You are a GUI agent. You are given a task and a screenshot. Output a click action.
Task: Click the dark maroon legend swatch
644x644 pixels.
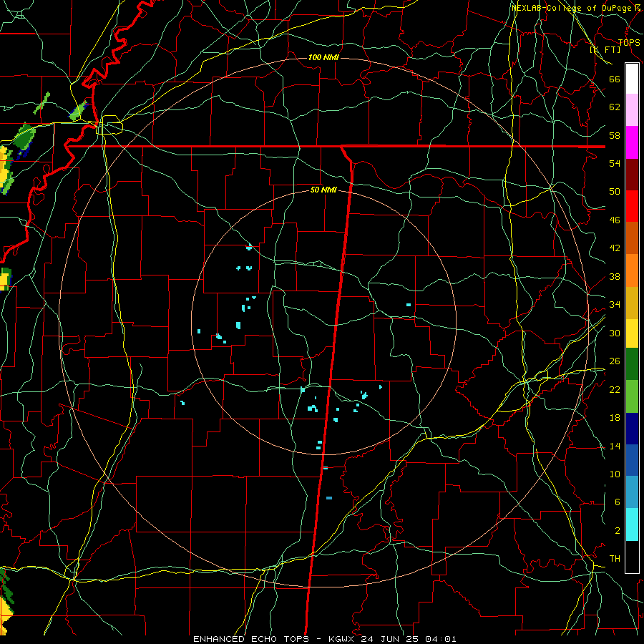point(632,175)
